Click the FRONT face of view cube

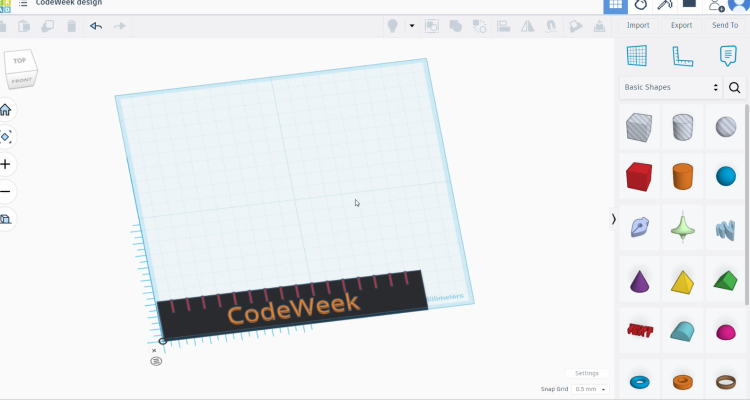click(22, 80)
